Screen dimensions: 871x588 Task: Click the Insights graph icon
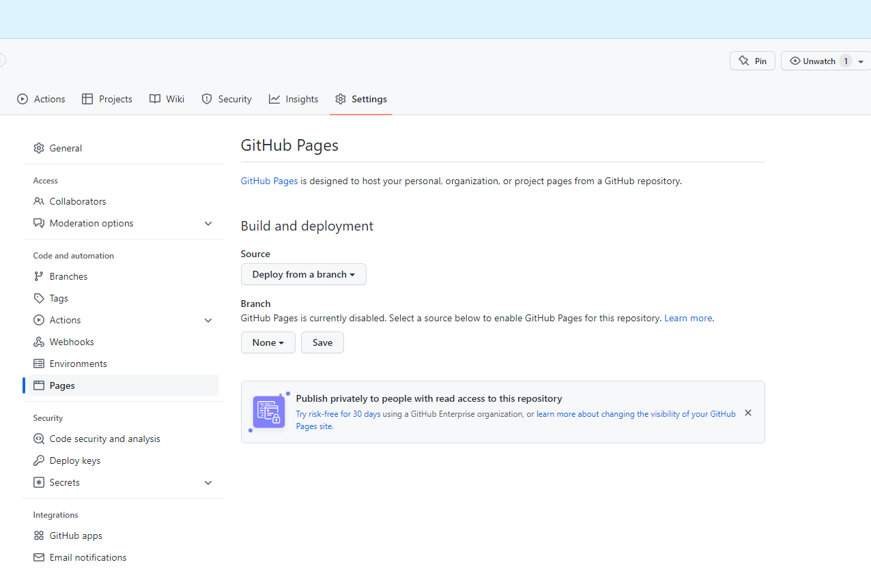click(x=274, y=99)
